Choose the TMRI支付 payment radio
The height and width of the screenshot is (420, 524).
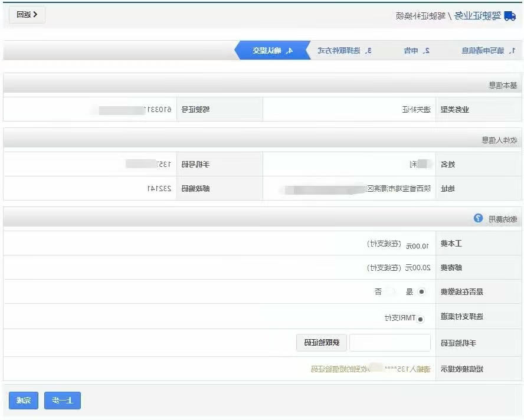point(420,319)
